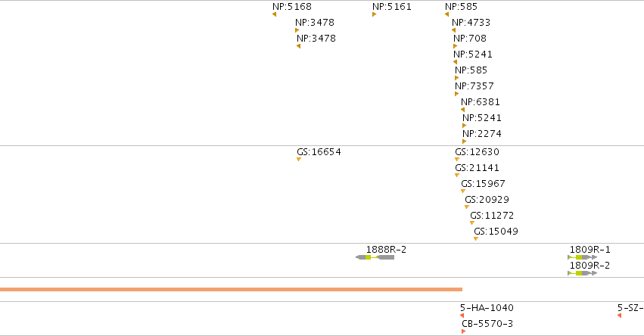
Task: Click the arrow marker under NP:2274
Action: coord(464,142)
